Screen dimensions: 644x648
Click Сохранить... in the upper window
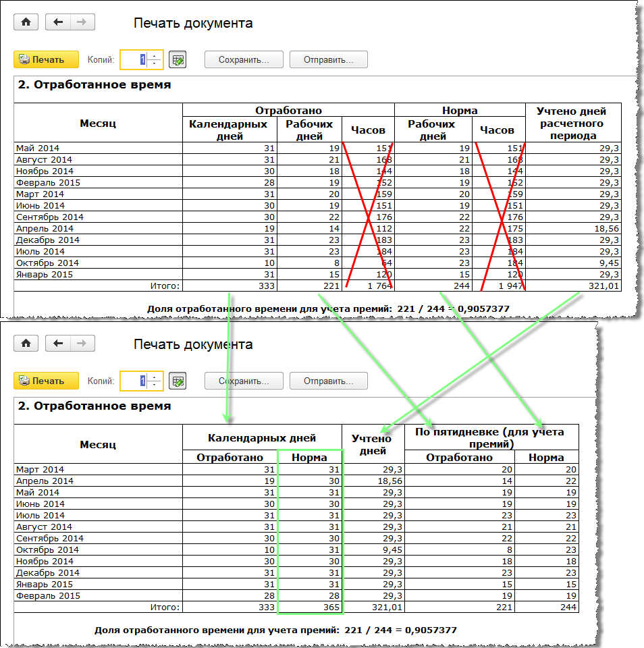point(244,59)
